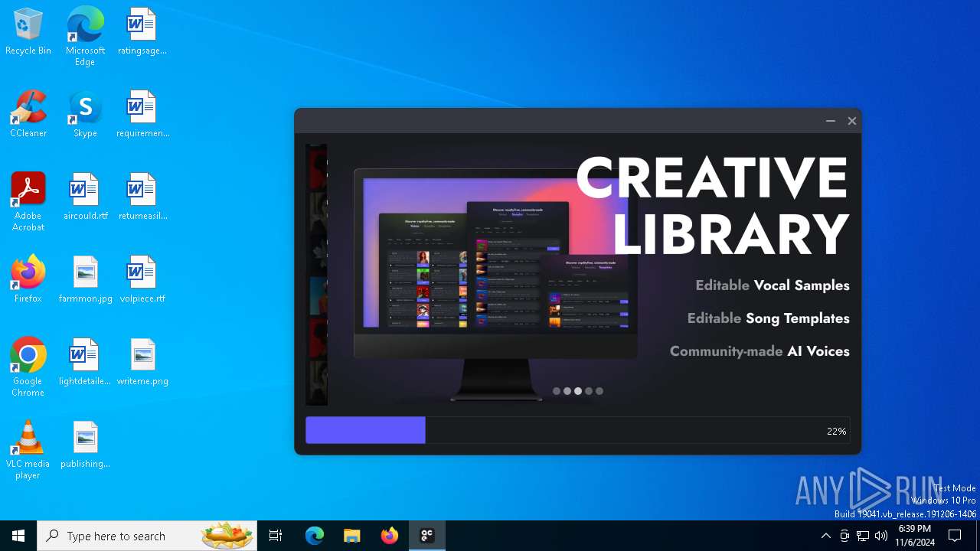Open File Explorer from taskbar
The height and width of the screenshot is (551, 980).
pos(351,536)
